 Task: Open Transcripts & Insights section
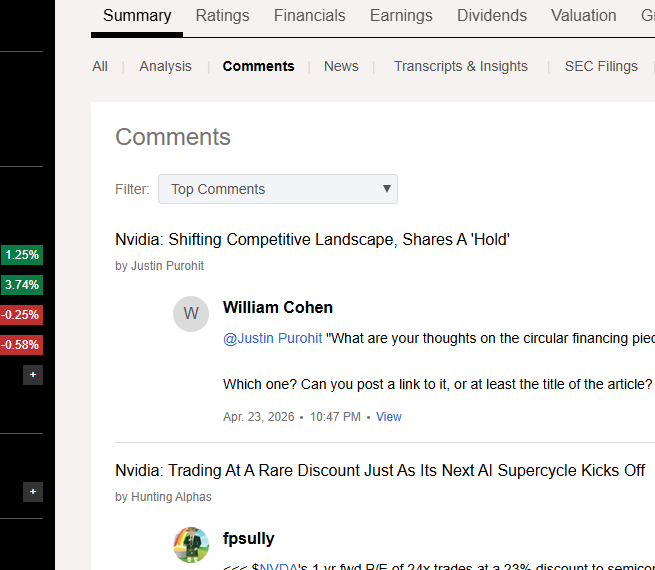pyautogui.click(x=461, y=66)
